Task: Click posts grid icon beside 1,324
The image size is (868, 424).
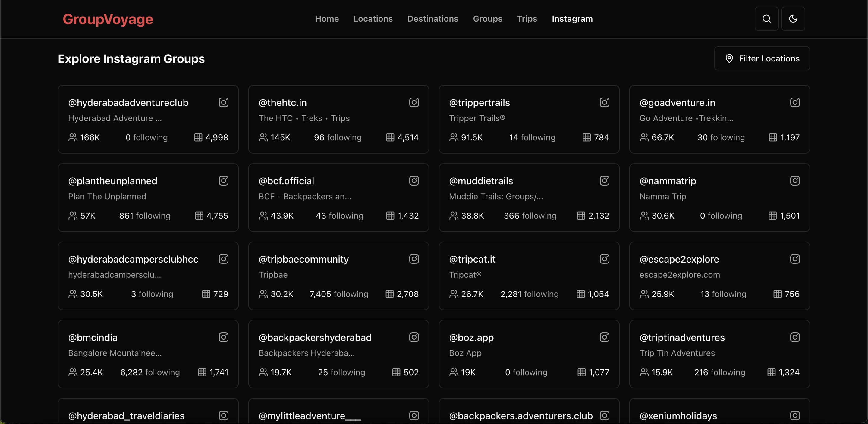Action: pyautogui.click(x=771, y=373)
